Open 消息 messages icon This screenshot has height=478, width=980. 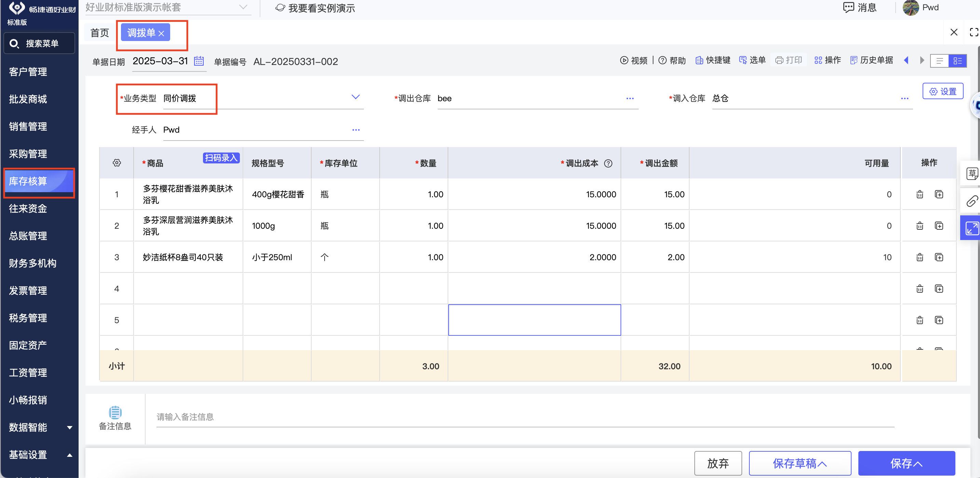point(848,8)
